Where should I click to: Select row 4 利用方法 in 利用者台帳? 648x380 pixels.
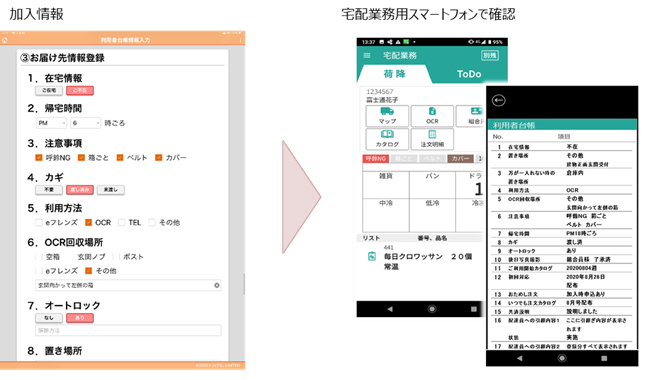click(x=561, y=190)
